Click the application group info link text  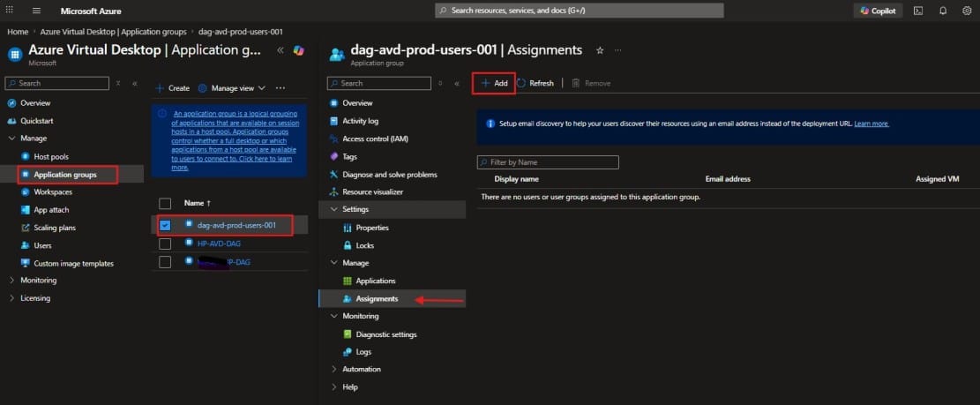[x=235, y=140]
